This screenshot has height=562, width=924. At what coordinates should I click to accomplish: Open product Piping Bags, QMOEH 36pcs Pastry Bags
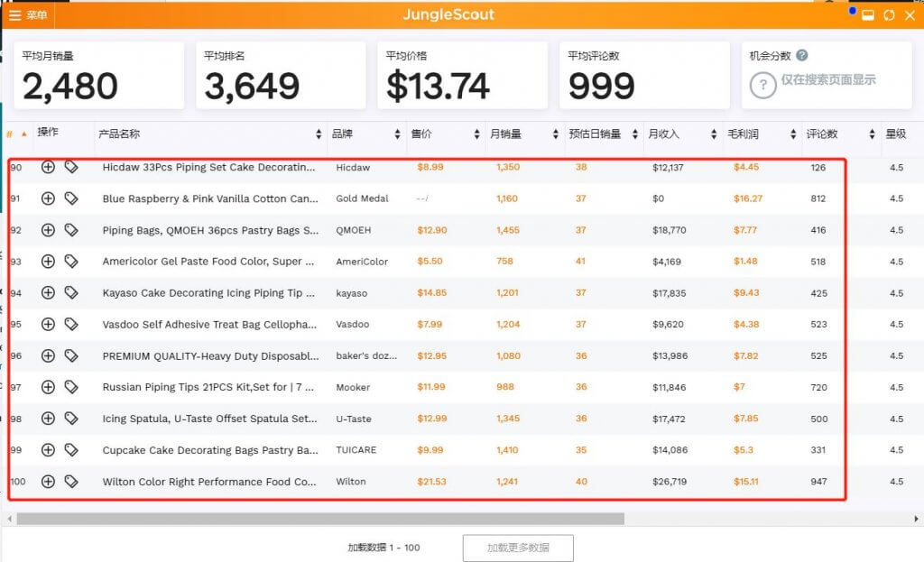point(210,230)
